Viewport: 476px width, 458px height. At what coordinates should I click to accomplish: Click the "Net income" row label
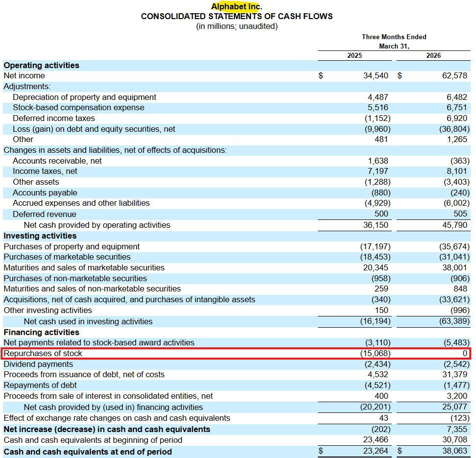tap(24, 75)
